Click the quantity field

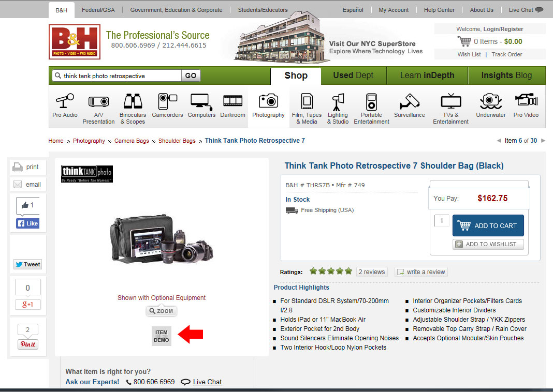(441, 221)
